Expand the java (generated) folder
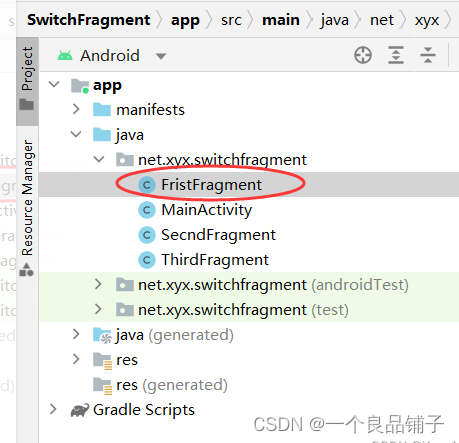Image resolution: width=459 pixels, height=443 pixels. click(76, 334)
